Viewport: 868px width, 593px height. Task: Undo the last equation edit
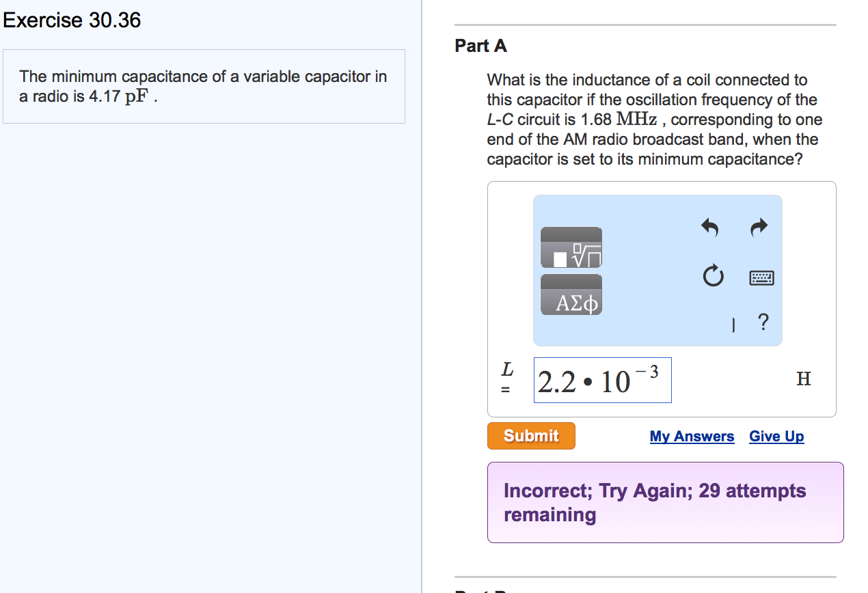coord(709,227)
